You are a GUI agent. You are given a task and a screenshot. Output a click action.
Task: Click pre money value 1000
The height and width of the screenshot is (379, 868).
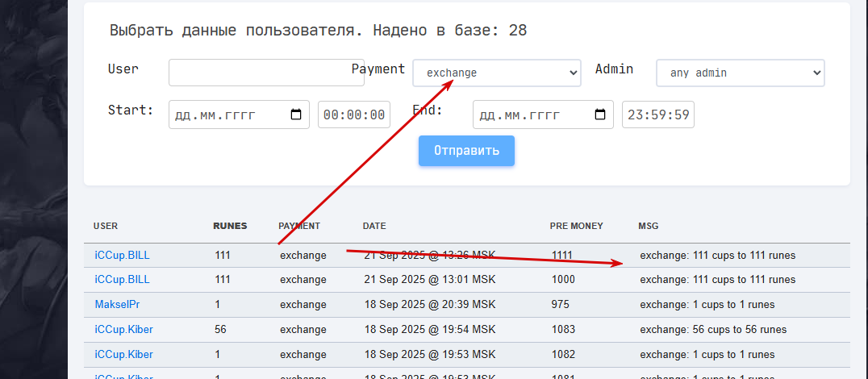click(564, 280)
